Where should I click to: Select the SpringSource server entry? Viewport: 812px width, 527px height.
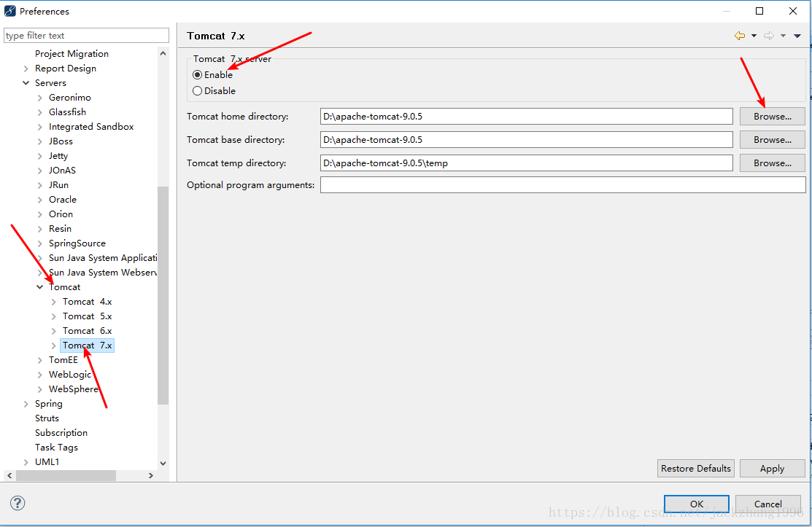77,243
